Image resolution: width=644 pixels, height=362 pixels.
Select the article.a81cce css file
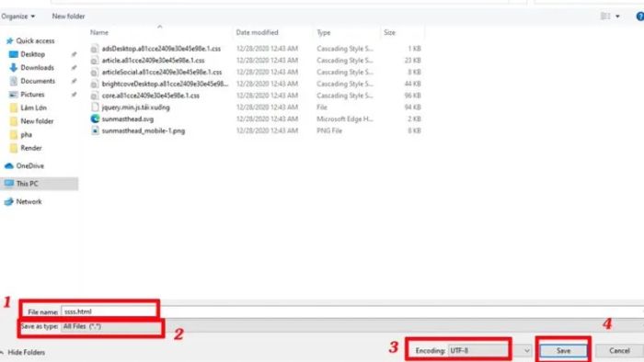(x=153, y=61)
